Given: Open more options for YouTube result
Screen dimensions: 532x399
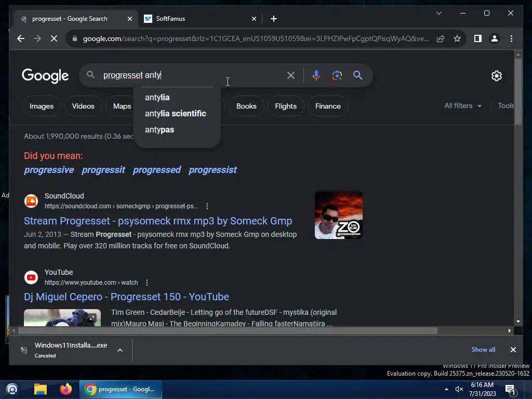Looking at the screenshot, I should point(147,283).
